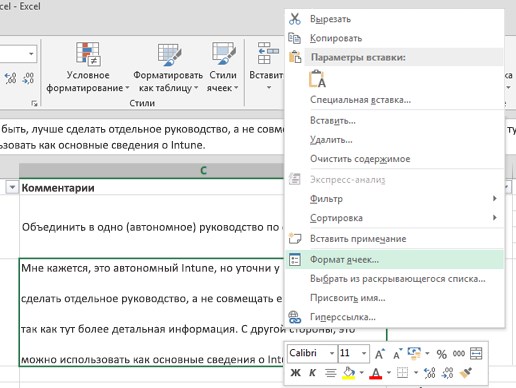Increase font size in mini toolbar
The height and width of the screenshot is (388, 516).
380,354
